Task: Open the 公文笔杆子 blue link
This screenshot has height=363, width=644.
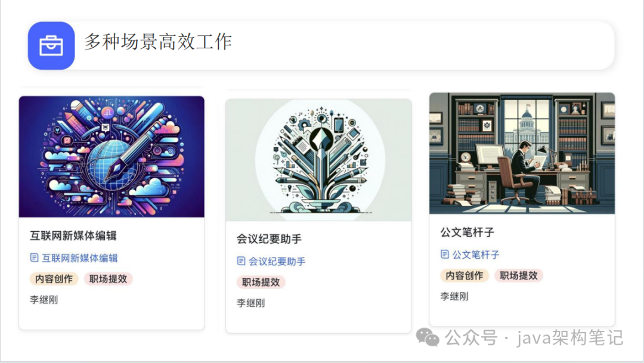Action: [x=476, y=255]
